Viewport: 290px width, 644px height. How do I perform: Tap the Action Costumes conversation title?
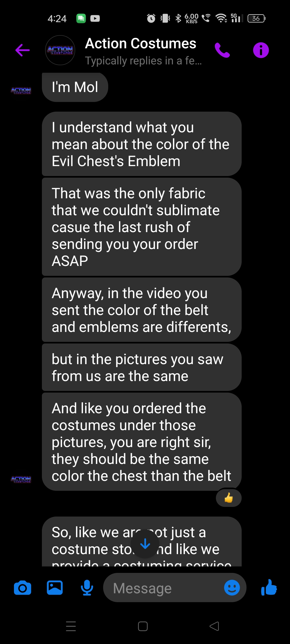(141, 43)
